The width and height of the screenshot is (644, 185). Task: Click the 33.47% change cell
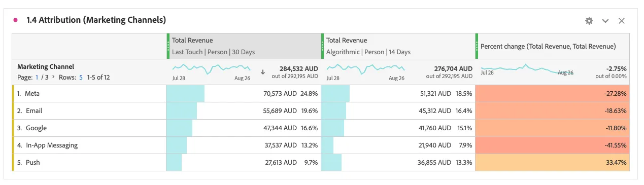coord(552,163)
